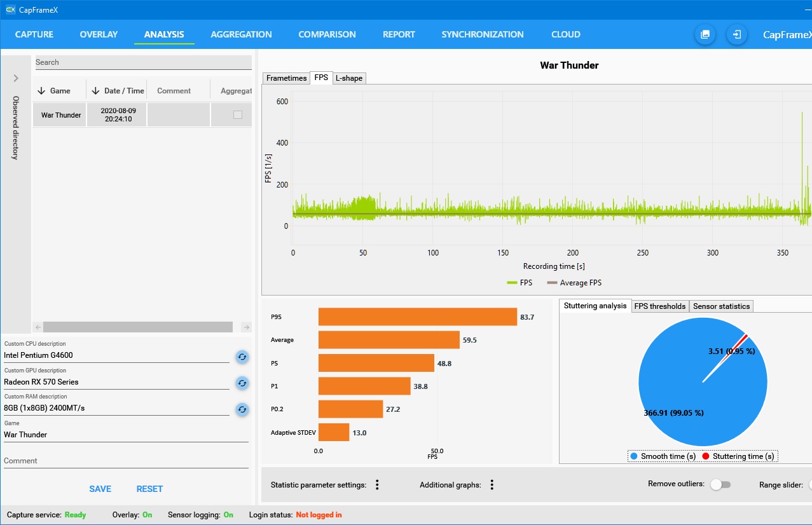Click the 2020-08-09 20:24:10 date cell
This screenshot has height=525, width=812.
click(x=116, y=115)
